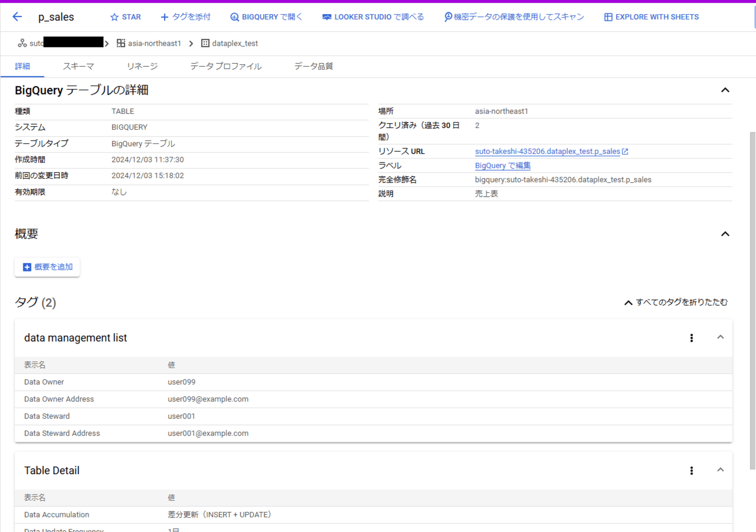The image size is (756, 532).
Task: Open the suto-takeshi-435206.dataplex_test.p_sales resource URL
Action: point(547,152)
